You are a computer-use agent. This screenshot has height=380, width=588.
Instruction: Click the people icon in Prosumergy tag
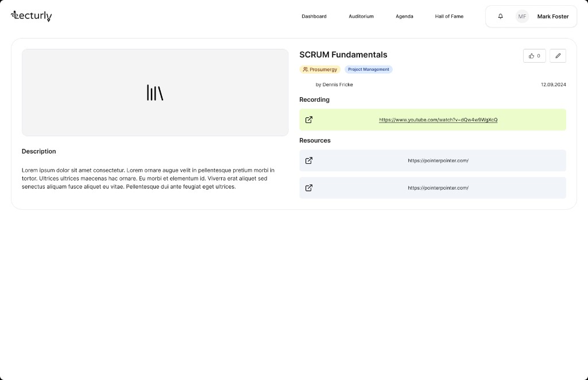tap(305, 70)
